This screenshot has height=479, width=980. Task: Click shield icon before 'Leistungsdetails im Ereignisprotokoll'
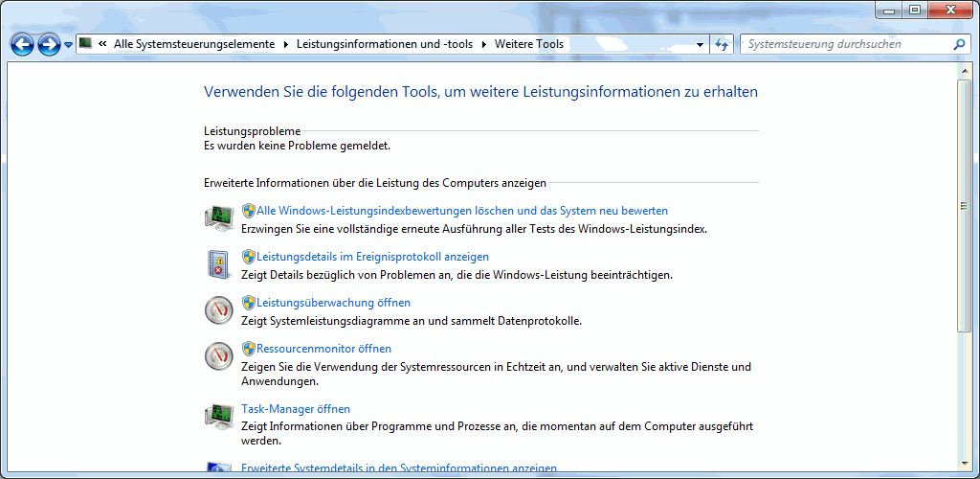249,257
